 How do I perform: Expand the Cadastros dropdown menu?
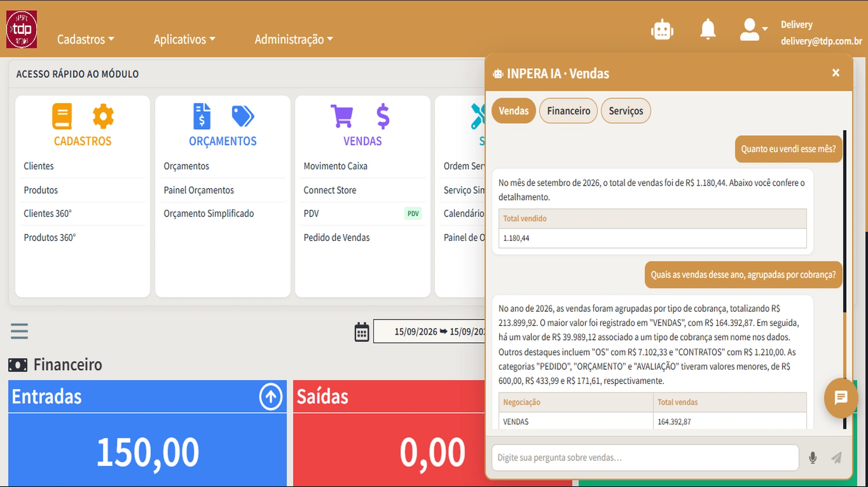pos(86,39)
